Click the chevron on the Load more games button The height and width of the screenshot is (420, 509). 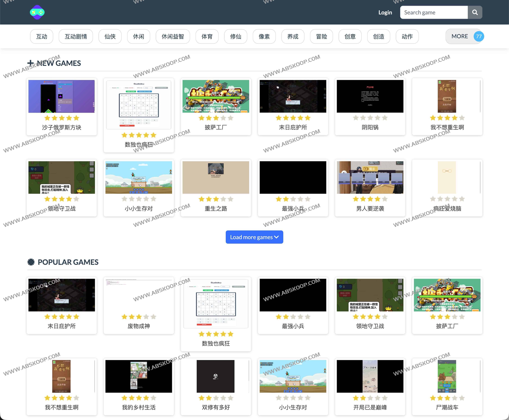click(x=277, y=237)
